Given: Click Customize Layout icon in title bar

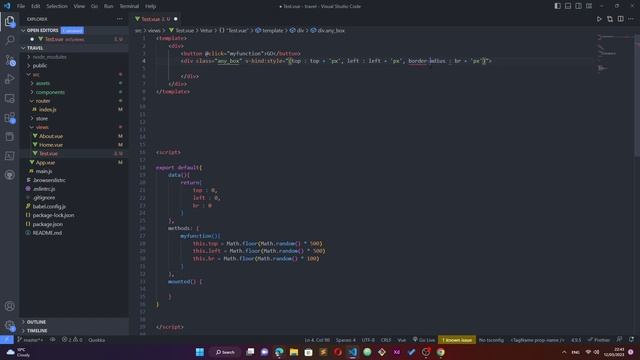Looking at the screenshot, I should 589,6.
